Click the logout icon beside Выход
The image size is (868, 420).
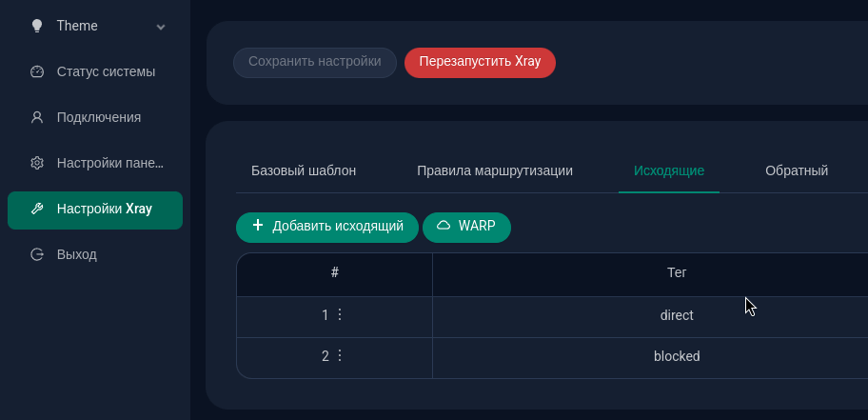pyautogui.click(x=37, y=254)
